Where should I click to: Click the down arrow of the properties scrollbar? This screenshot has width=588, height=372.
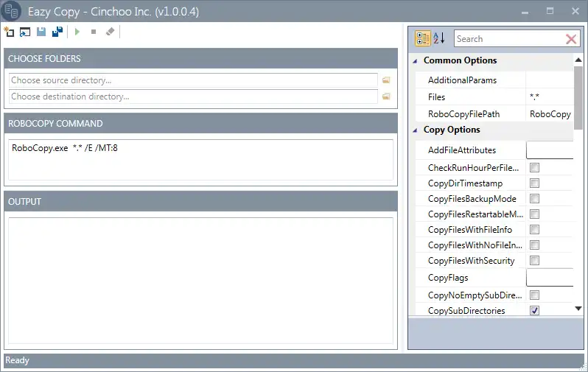point(578,309)
